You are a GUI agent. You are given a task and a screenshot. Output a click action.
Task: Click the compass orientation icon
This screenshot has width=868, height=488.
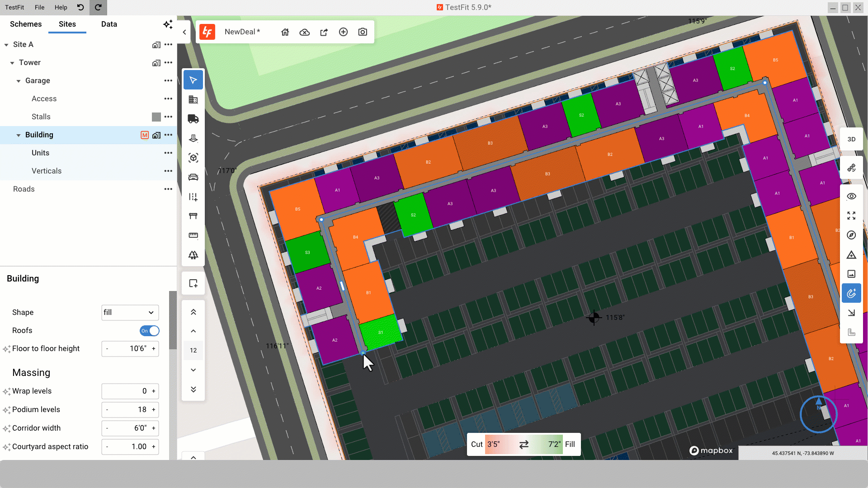851,235
